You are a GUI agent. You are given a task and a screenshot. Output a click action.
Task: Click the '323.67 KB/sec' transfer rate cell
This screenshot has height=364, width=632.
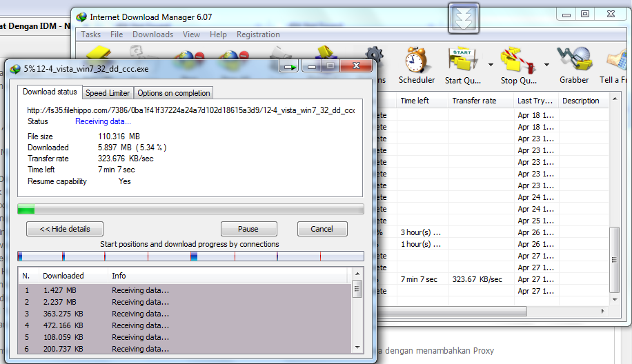(477, 279)
